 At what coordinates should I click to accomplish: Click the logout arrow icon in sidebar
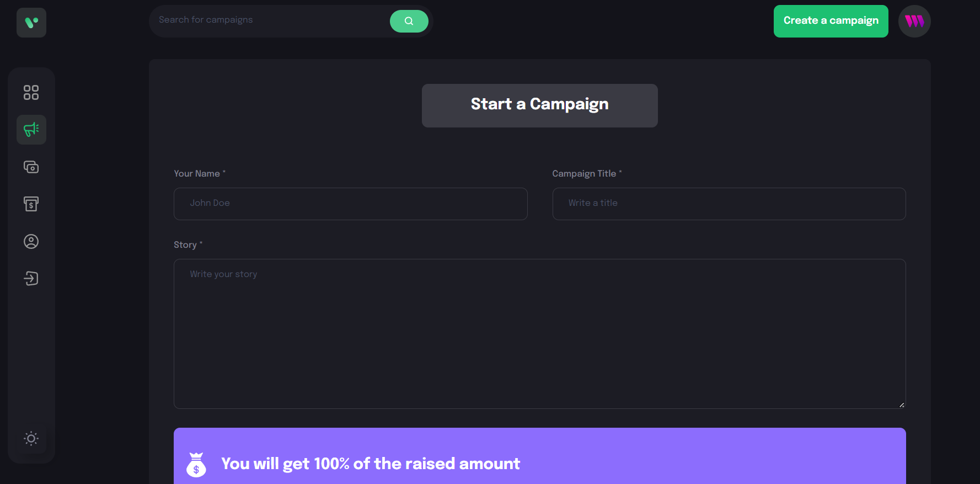click(31, 278)
